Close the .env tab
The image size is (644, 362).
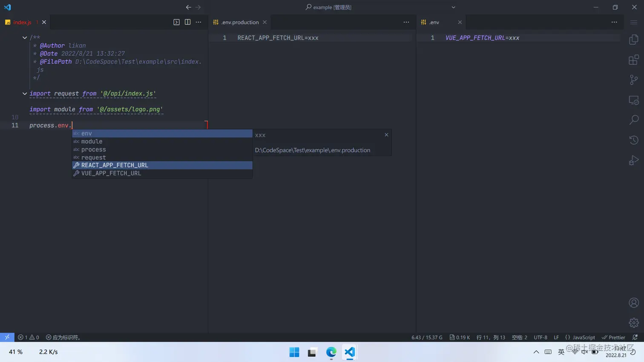coord(460,22)
